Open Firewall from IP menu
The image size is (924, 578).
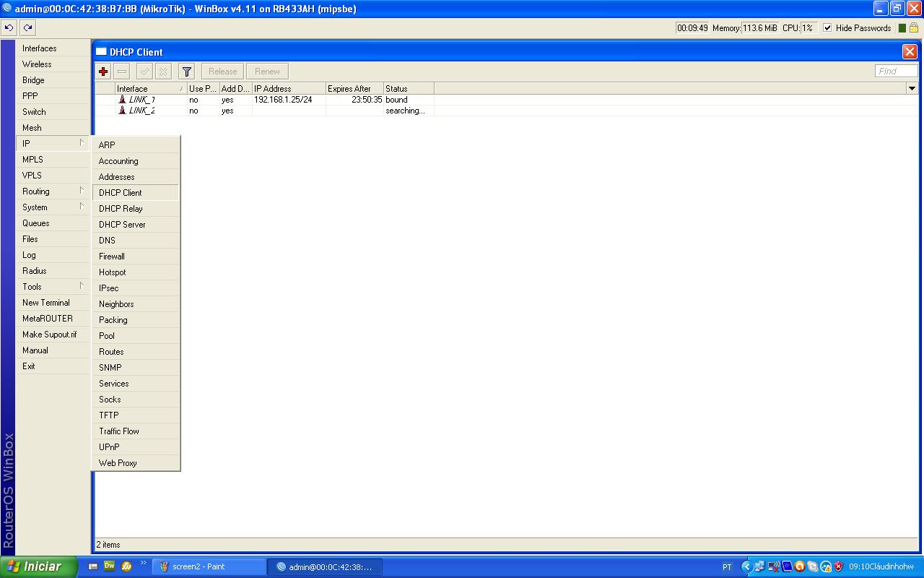pos(136,256)
